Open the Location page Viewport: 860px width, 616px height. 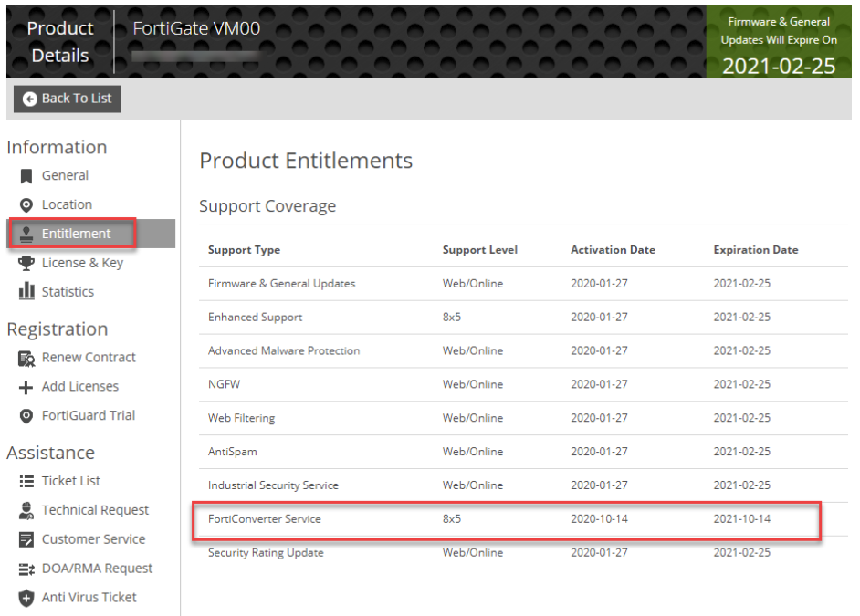point(67,204)
